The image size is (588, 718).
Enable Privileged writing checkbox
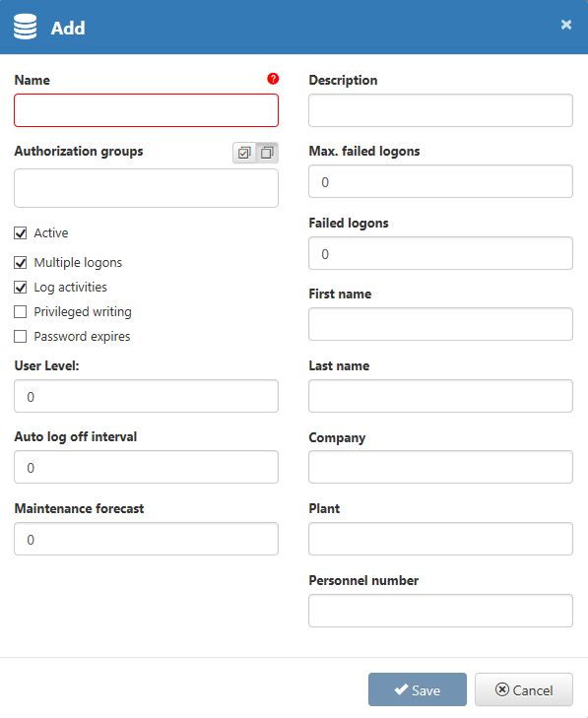point(21,312)
